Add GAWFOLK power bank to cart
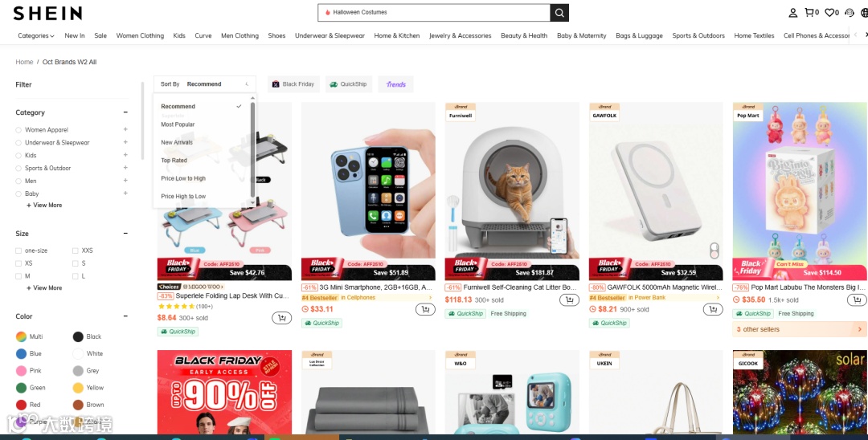The image size is (868, 440). tap(713, 310)
